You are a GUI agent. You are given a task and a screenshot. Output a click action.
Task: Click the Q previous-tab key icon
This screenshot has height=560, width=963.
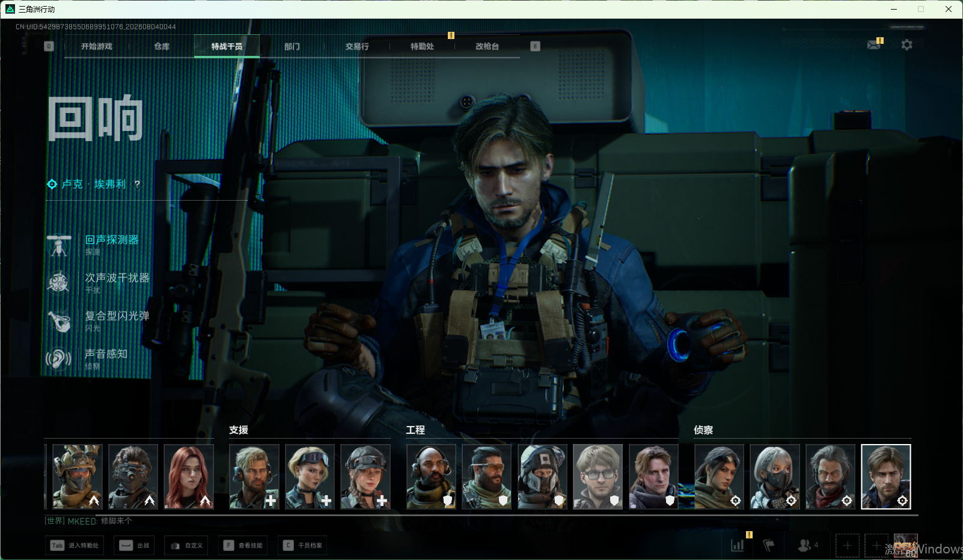tap(49, 46)
